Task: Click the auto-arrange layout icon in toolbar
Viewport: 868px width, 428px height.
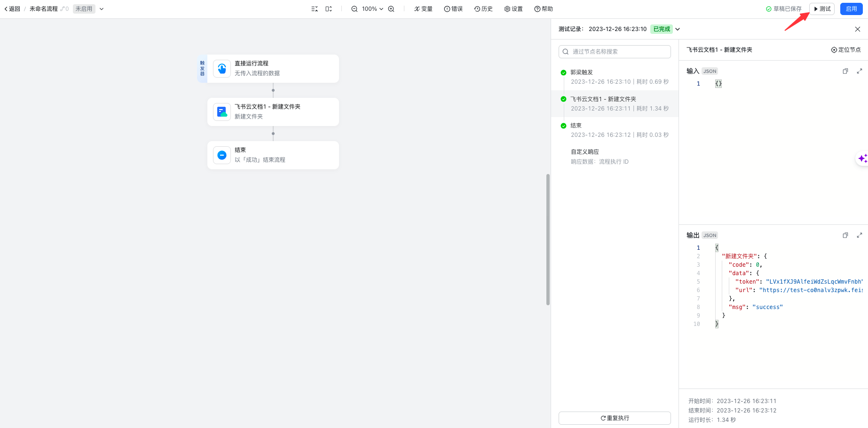Action: pos(315,9)
